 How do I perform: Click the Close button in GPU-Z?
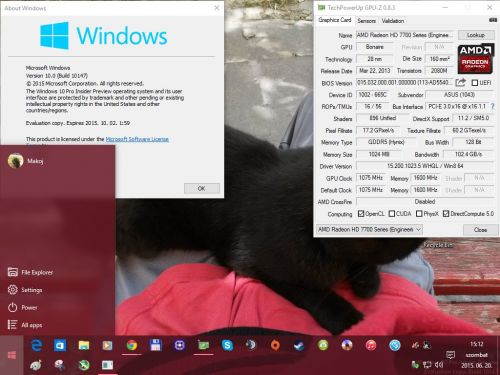480,230
